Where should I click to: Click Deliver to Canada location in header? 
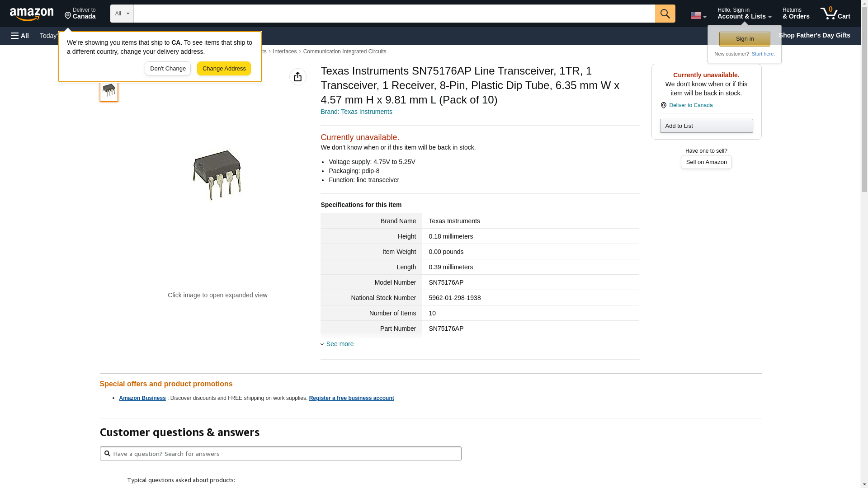(80, 14)
